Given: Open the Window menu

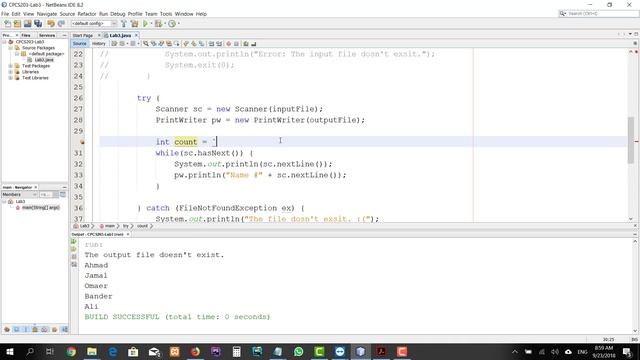Looking at the screenshot, I should pyautogui.click(x=184, y=14).
